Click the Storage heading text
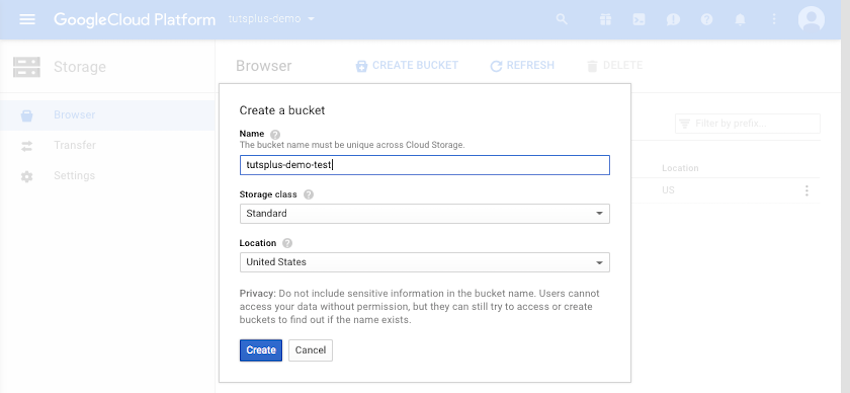This screenshot has width=850, height=393. click(80, 67)
